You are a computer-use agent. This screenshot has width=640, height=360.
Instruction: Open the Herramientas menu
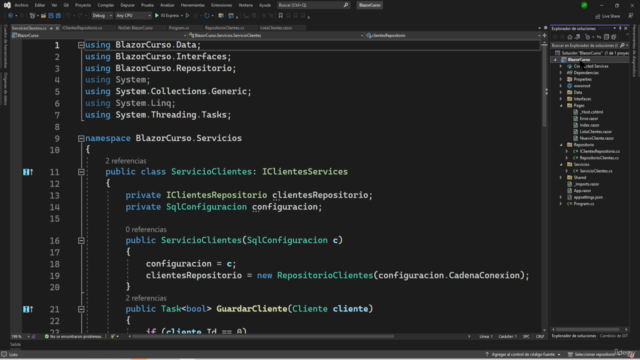[x=193, y=5]
